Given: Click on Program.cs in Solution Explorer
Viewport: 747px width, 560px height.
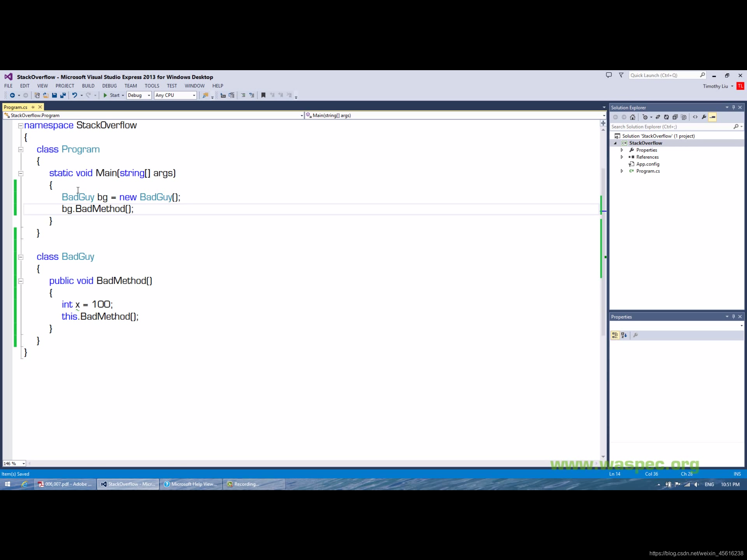Looking at the screenshot, I should [x=648, y=170].
